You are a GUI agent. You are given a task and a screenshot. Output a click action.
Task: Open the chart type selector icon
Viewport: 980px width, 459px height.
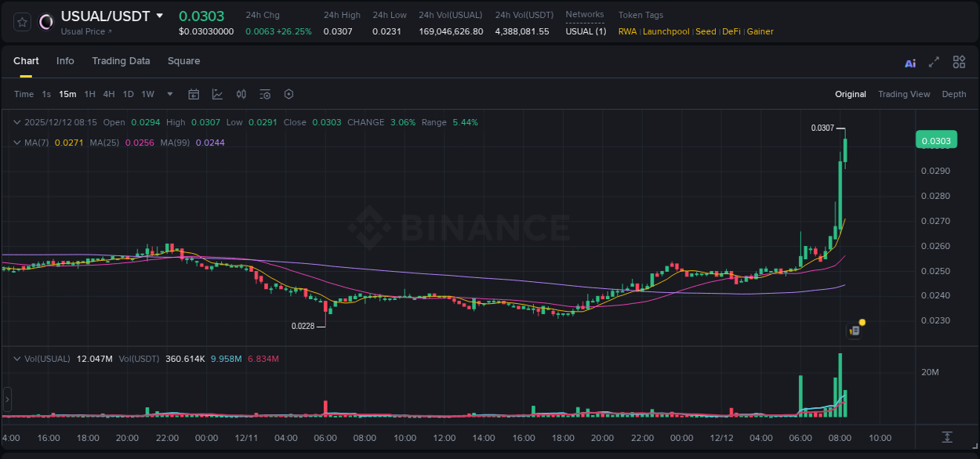pos(217,93)
